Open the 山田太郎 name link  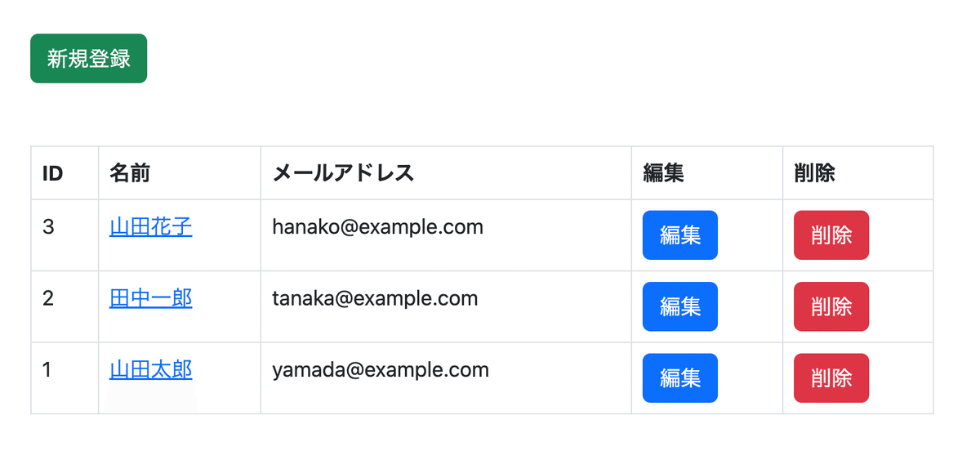pos(151,370)
